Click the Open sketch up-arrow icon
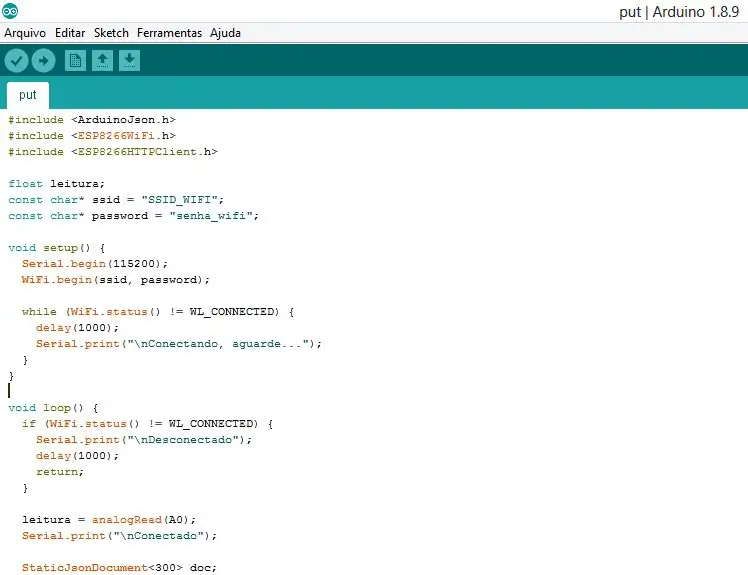The width and height of the screenshot is (748, 575). 102,61
